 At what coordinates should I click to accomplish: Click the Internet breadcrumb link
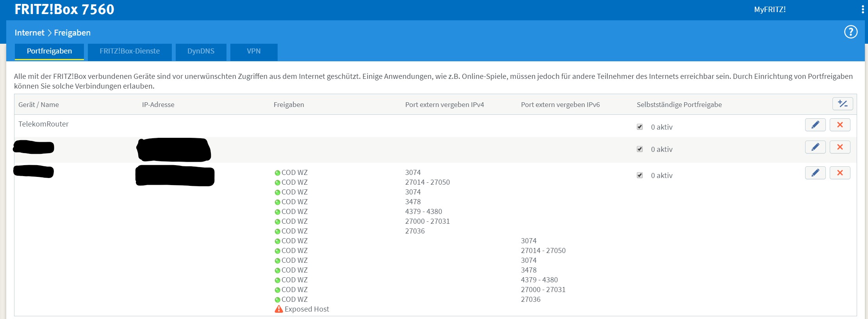pyautogui.click(x=30, y=33)
